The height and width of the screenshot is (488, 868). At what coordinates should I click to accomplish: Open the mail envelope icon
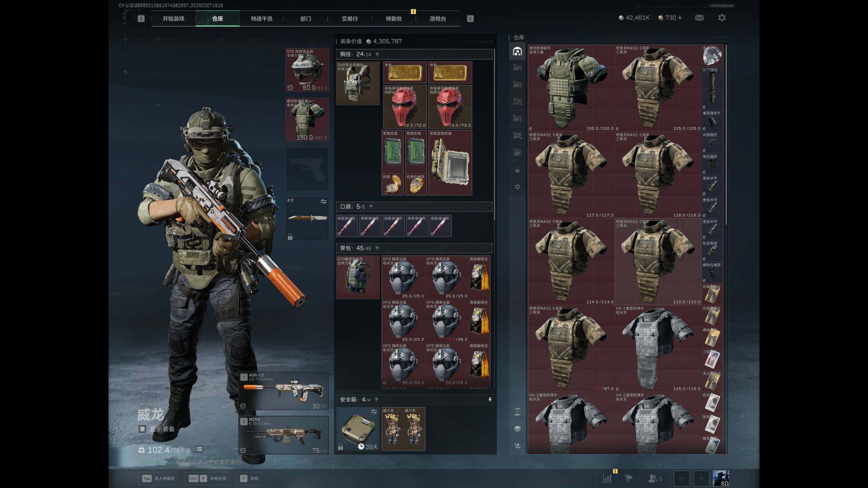pyautogui.click(x=699, y=18)
